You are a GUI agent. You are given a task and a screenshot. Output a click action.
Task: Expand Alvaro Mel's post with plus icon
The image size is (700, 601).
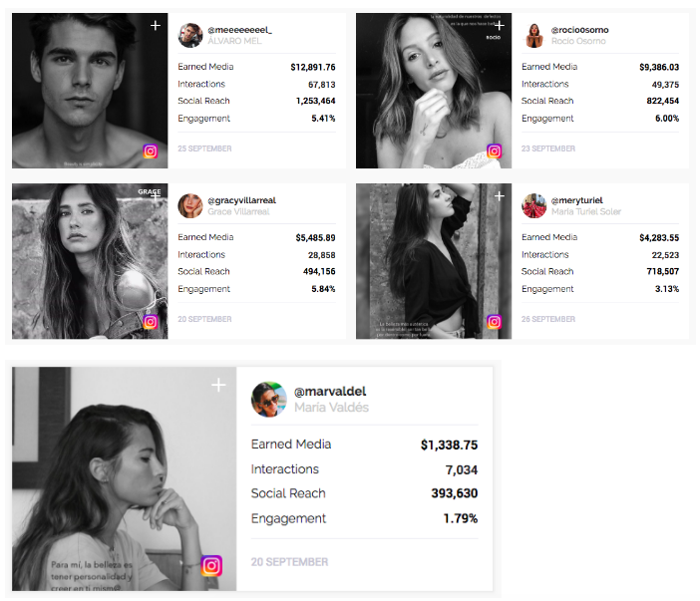click(x=156, y=26)
